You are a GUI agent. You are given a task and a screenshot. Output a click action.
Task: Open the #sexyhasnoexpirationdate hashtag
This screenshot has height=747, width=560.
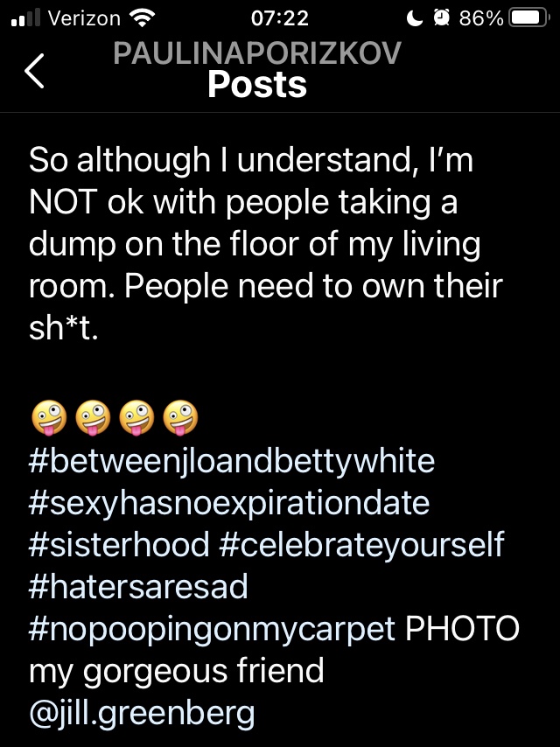pos(228,503)
